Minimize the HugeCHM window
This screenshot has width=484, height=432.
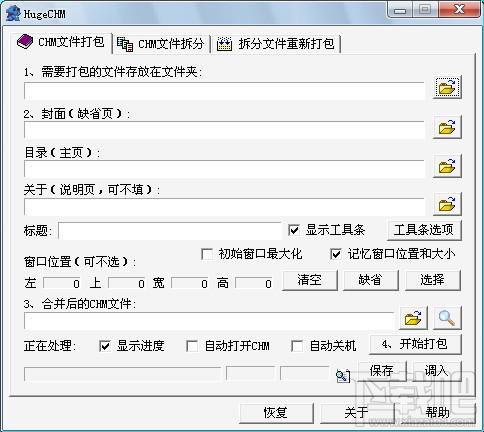pos(400,10)
